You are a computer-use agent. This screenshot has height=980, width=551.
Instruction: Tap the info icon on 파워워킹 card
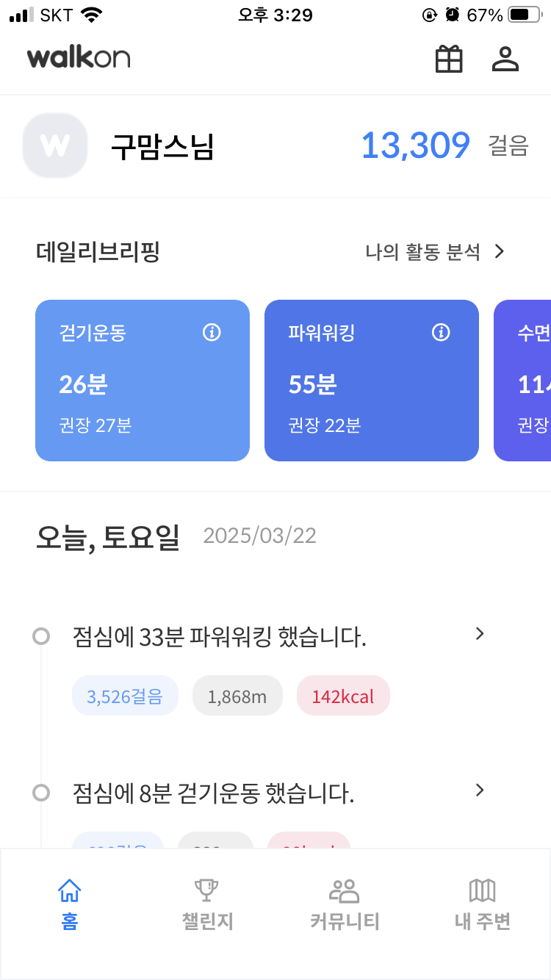[x=441, y=333]
